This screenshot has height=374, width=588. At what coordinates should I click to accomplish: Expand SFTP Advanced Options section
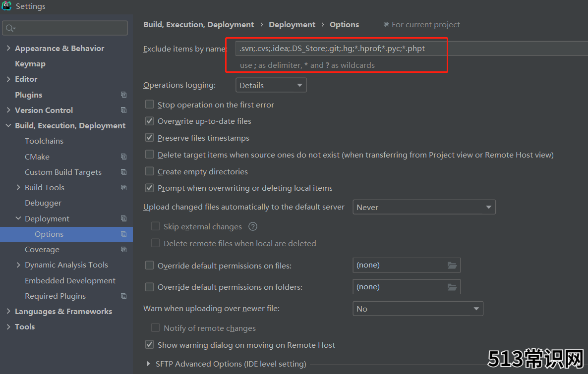[149, 364]
